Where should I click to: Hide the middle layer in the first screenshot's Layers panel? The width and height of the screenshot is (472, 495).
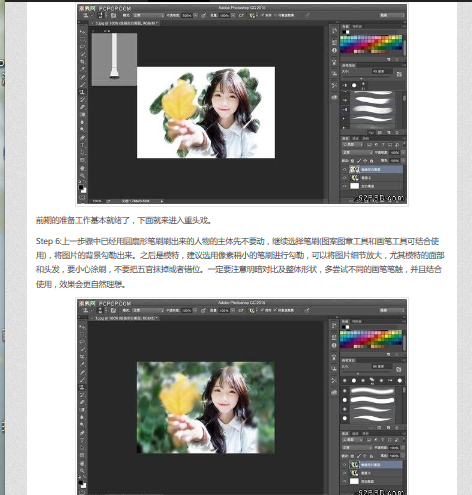click(345, 178)
